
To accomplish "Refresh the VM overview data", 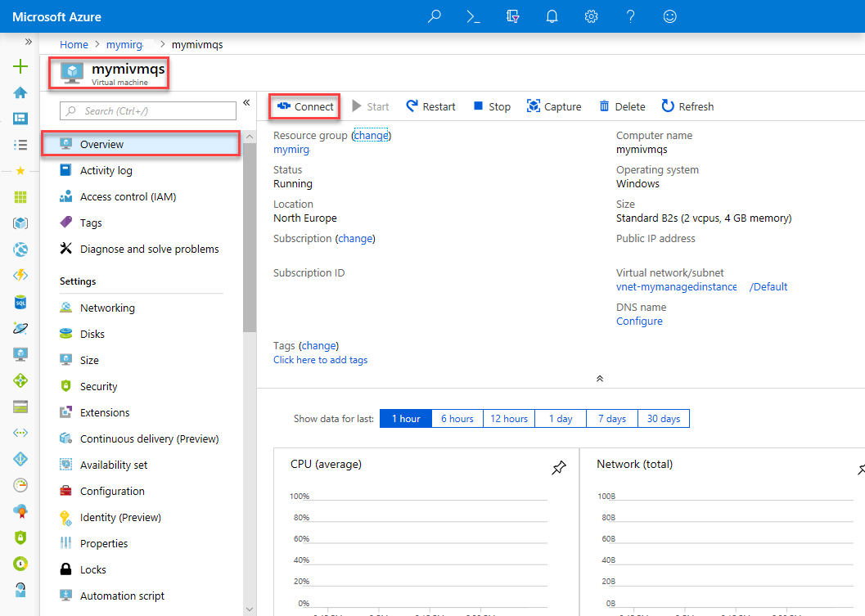I will coord(687,106).
